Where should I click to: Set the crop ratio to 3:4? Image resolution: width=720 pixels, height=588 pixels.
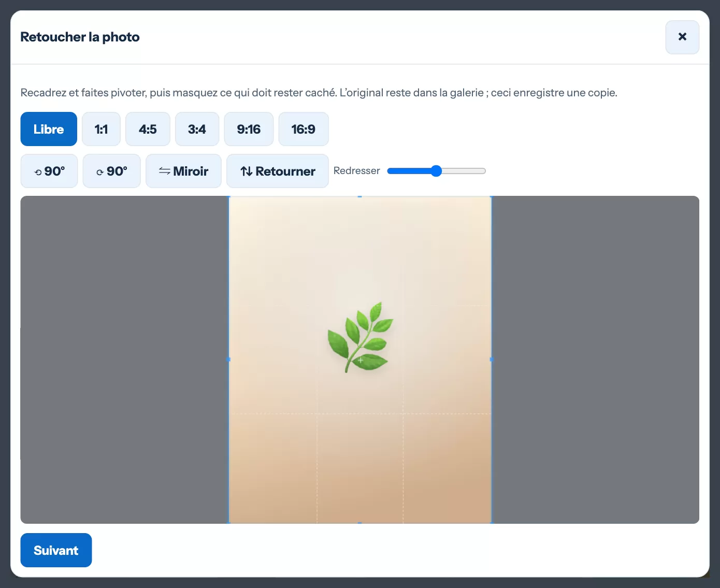pyautogui.click(x=197, y=129)
